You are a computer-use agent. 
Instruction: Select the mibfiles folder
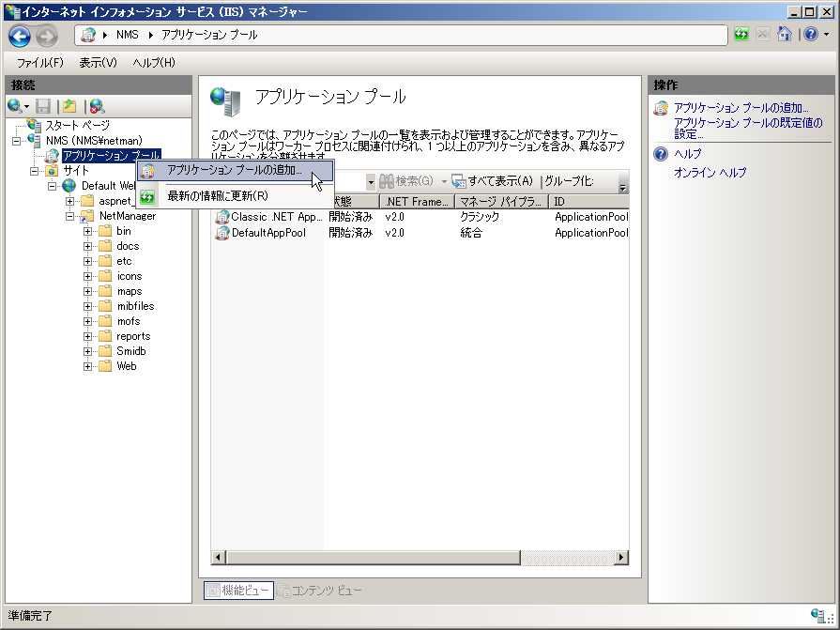(135, 306)
